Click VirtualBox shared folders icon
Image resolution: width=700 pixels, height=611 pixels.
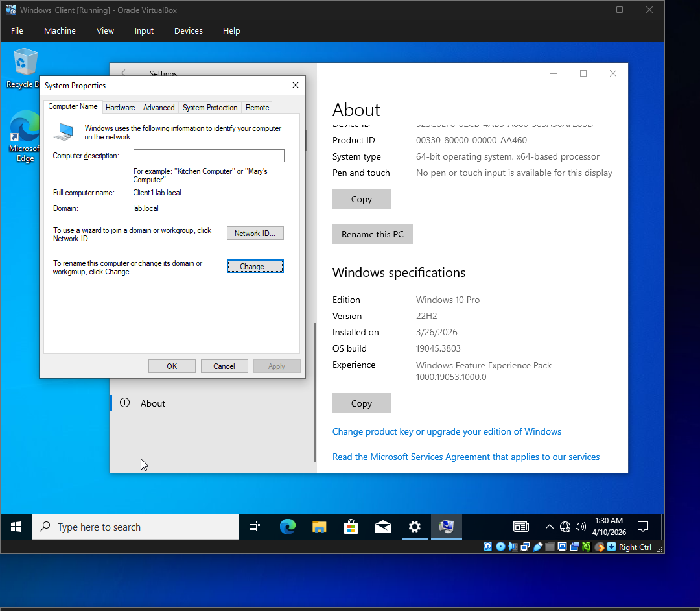(x=550, y=547)
